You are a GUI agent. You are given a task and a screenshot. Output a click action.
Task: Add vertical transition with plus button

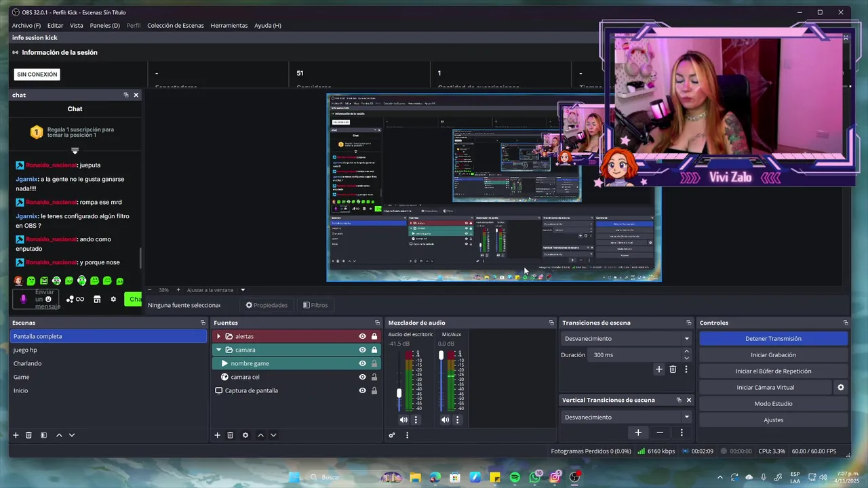tap(637, 432)
